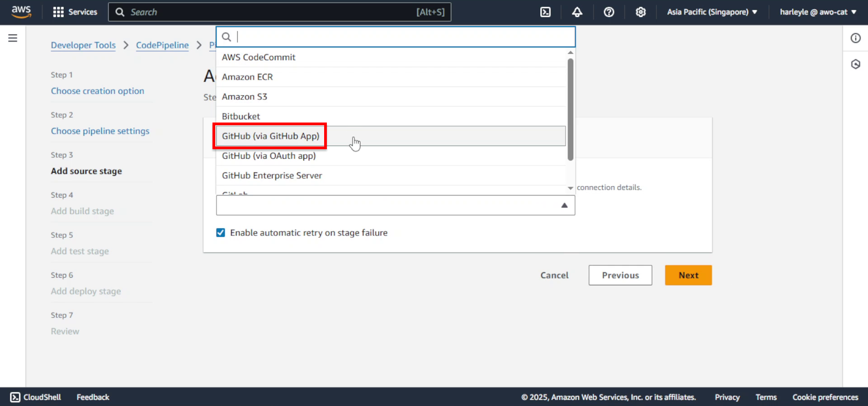Image resolution: width=868 pixels, height=406 pixels.
Task: Open notifications bell
Action: (577, 12)
